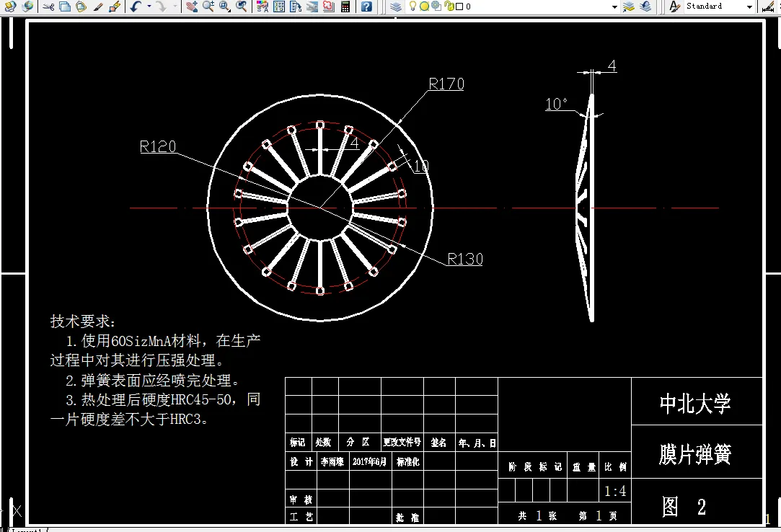
Task: Click the 年、月、日 header cell
Action: point(477,443)
